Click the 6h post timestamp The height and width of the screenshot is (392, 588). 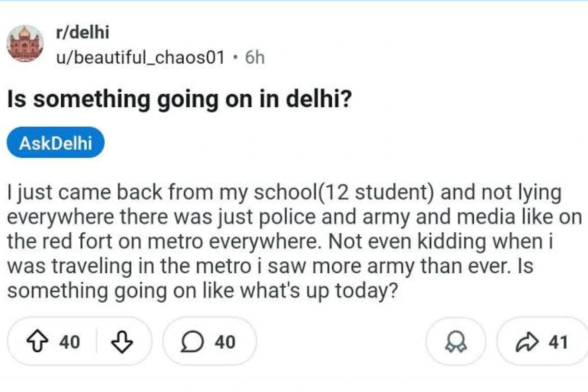tap(254, 58)
